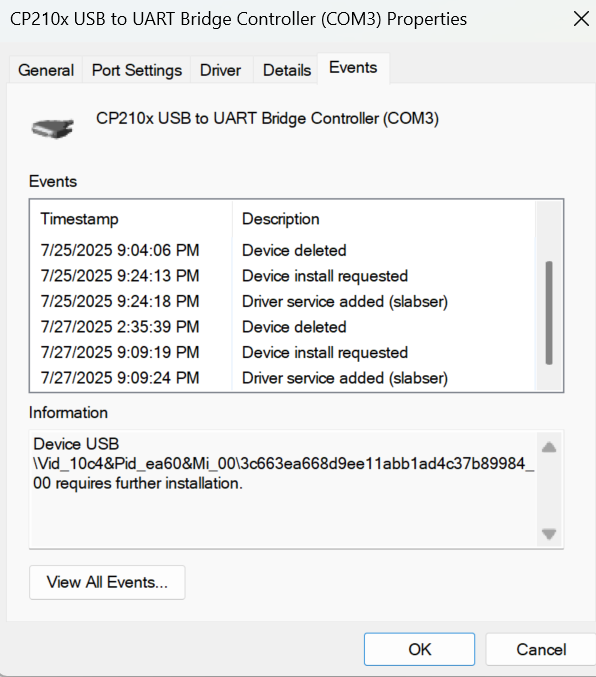
Task: Switch to the General tab
Action: coord(46,70)
